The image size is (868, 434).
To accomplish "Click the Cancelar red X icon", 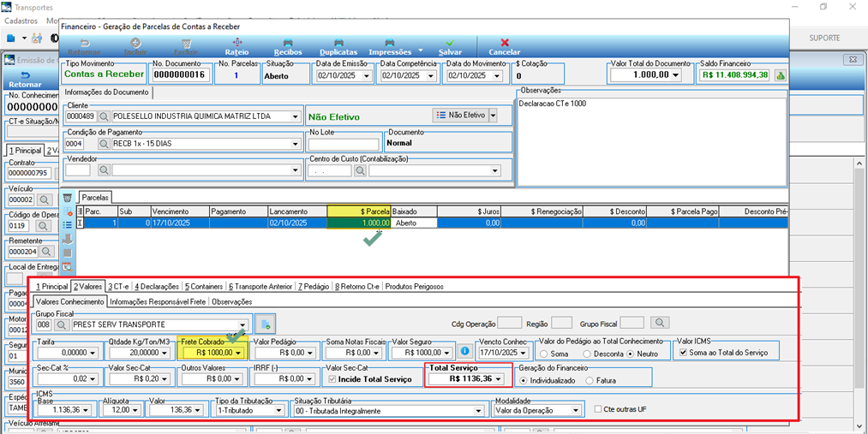I will 505,43.
